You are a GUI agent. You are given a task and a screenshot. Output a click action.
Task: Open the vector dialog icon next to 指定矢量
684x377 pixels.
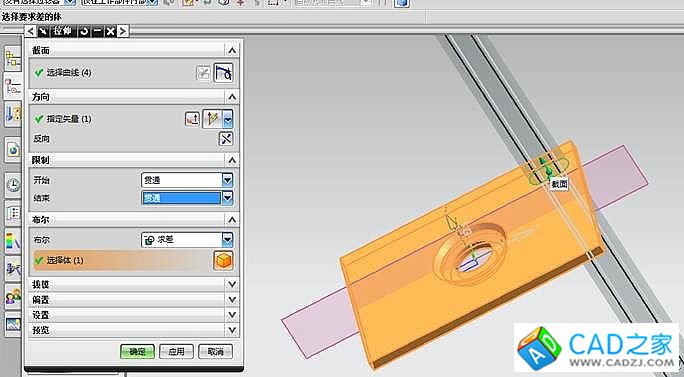(192, 119)
